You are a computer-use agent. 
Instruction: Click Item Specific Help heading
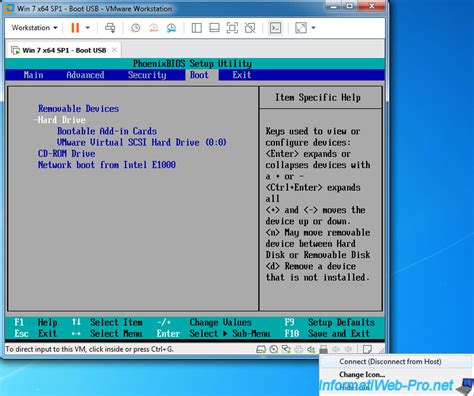click(318, 98)
